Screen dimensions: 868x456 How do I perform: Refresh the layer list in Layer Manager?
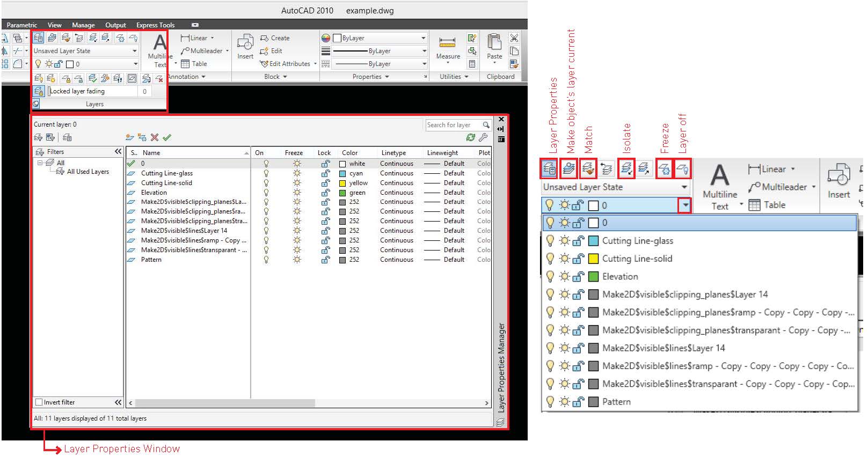point(471,137)
